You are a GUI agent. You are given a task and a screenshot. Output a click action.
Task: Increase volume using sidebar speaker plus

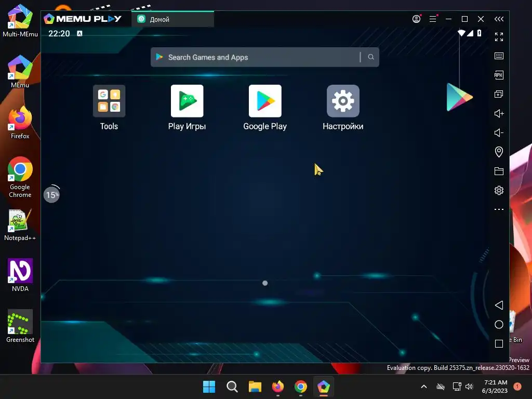click(499, 113)
